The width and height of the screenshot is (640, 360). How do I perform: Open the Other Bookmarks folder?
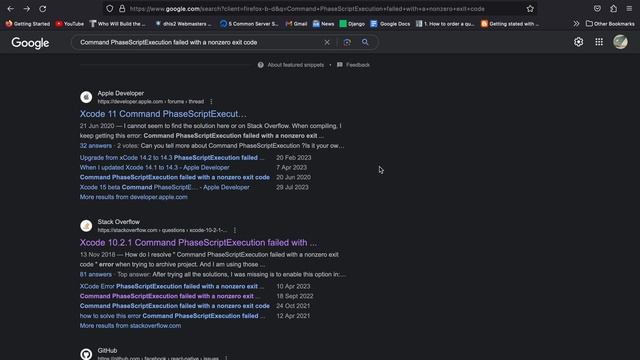[x=610, y=24]
